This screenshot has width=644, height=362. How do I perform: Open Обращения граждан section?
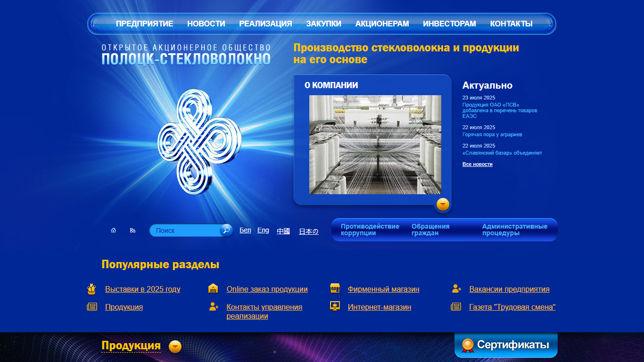pos(430,230)
